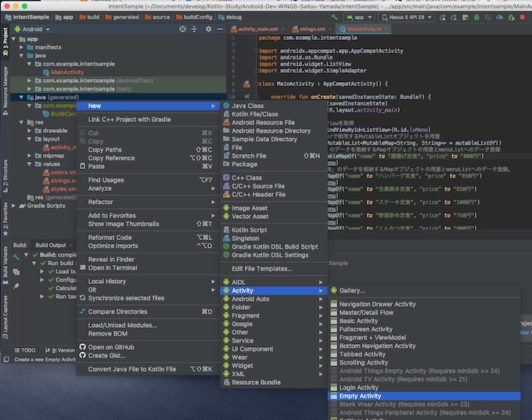This screenshot has height=420, width=532.
Task: Close the strings.xml editor tab
Action: click(x=330, y=29)
